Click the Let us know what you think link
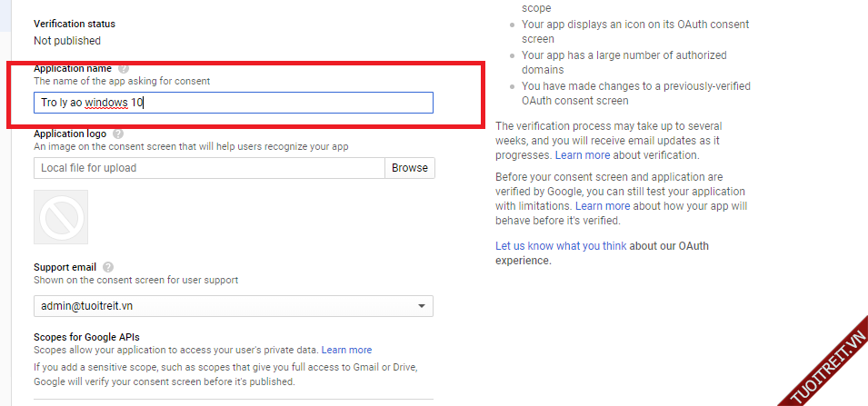The image size is (868, 406). point(561,246)
